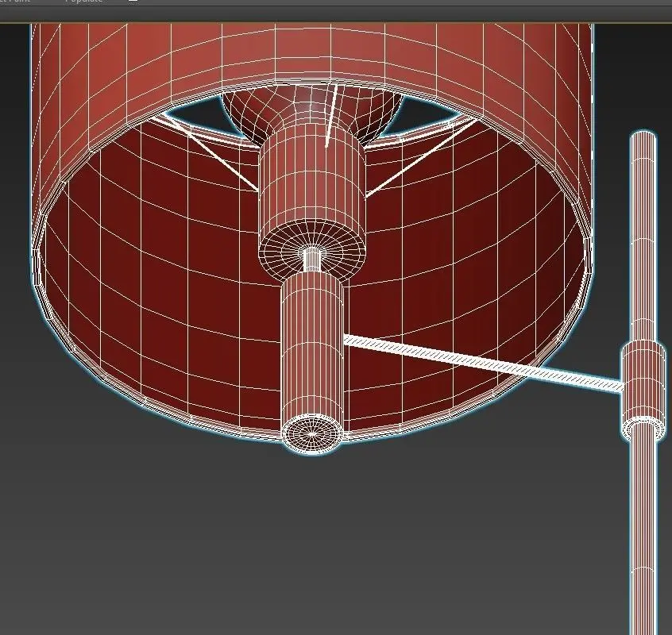Select the circular end cap of lower shaft
Viewport: 672px width, 635px height.
[312, 434]
